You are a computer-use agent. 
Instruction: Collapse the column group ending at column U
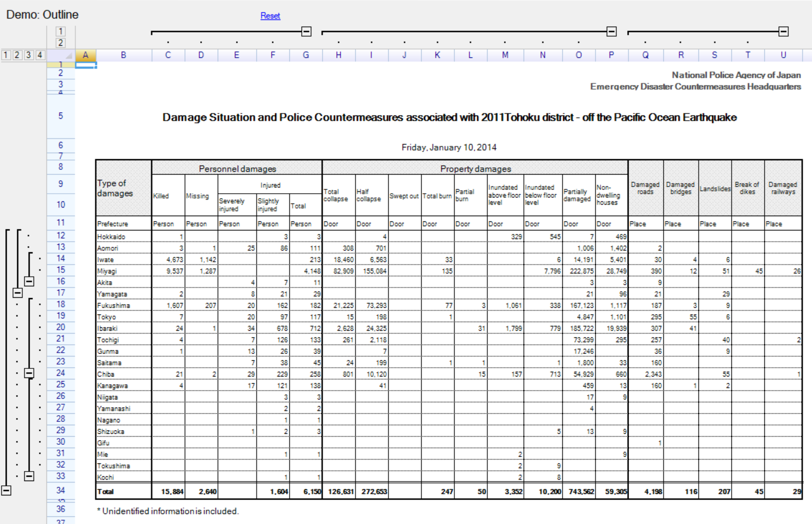click(x=783, y=31)
